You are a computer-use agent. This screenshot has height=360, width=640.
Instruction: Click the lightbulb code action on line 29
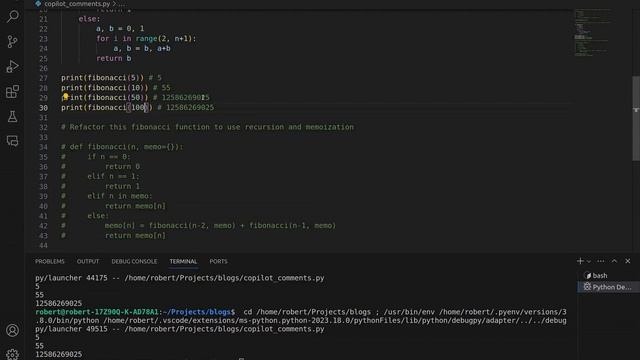65,97
